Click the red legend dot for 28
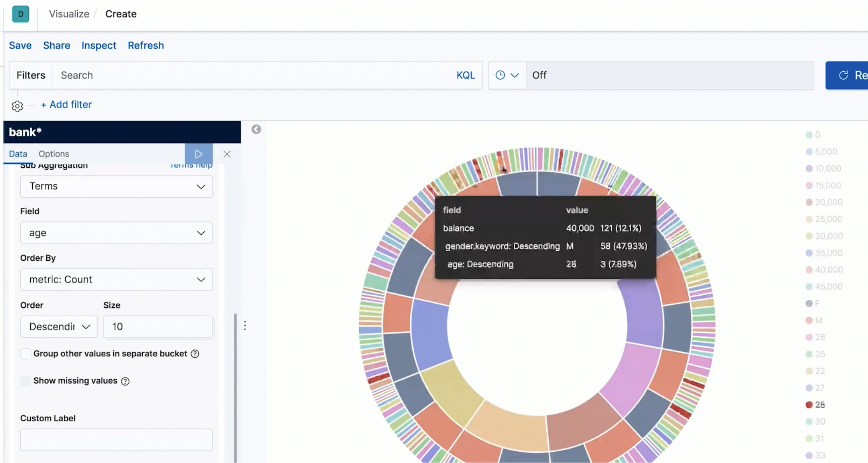Screen dimensions: 868x463 (809, 405)
